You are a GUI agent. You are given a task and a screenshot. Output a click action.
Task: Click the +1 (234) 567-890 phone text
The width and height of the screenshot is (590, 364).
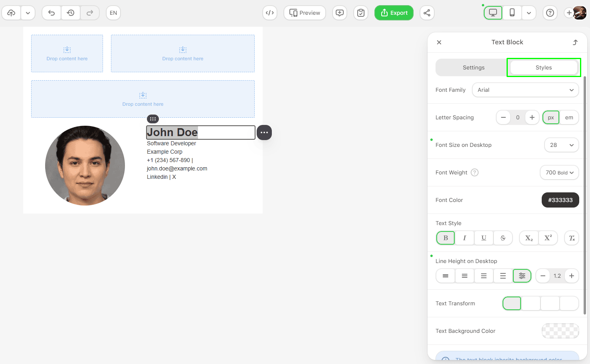(x=168, y=160)
